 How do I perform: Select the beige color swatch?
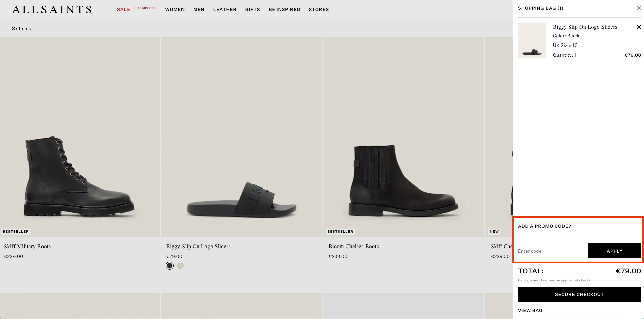coord(180,266)
